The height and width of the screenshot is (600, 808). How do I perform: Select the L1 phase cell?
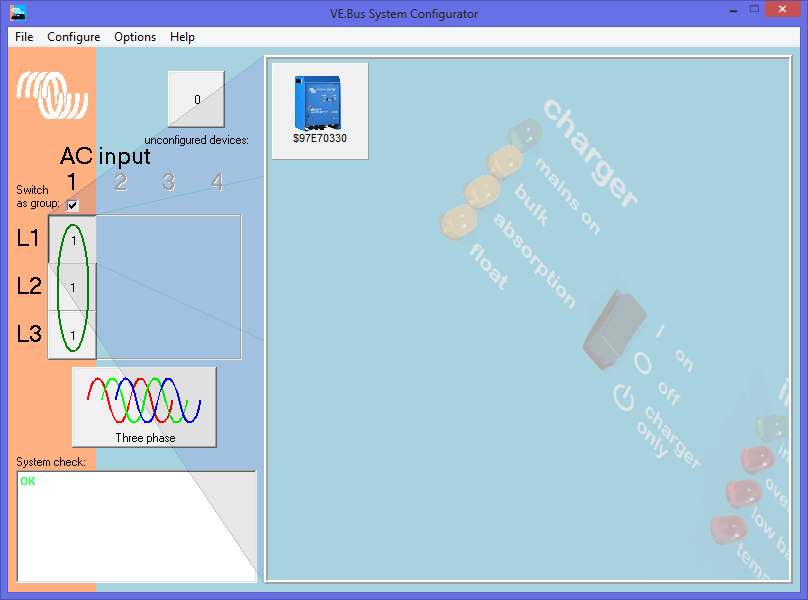click(x=73, y=239)
